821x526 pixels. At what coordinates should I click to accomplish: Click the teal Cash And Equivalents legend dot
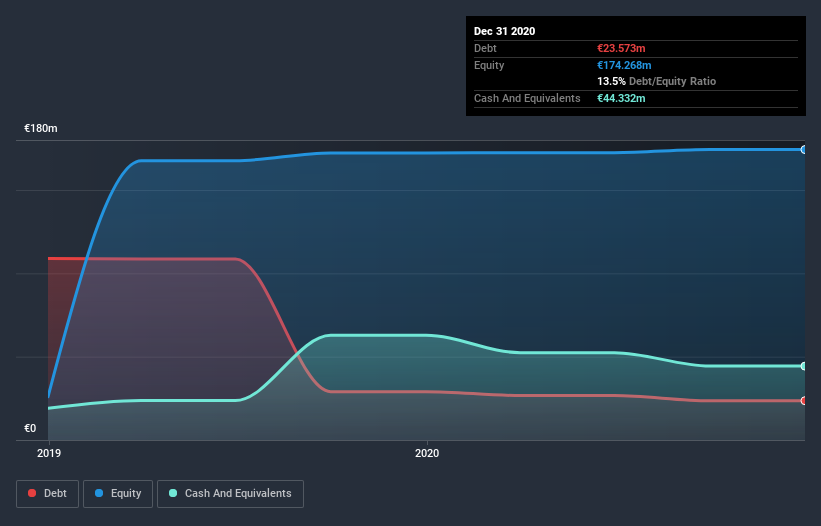(173, 493)
